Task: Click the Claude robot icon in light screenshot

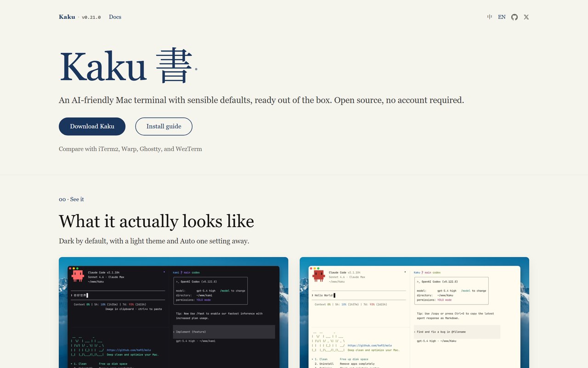Action: (x=318, y=276)
